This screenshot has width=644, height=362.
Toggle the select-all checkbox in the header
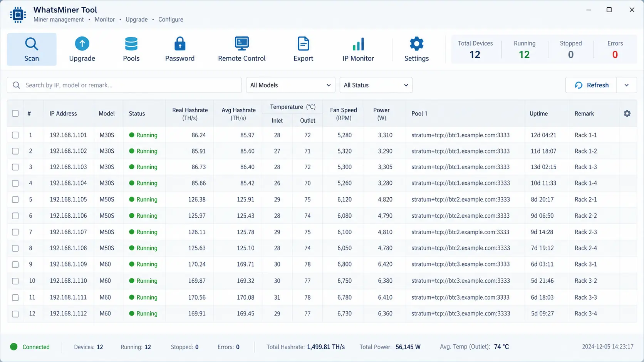(x=15, y=113)
